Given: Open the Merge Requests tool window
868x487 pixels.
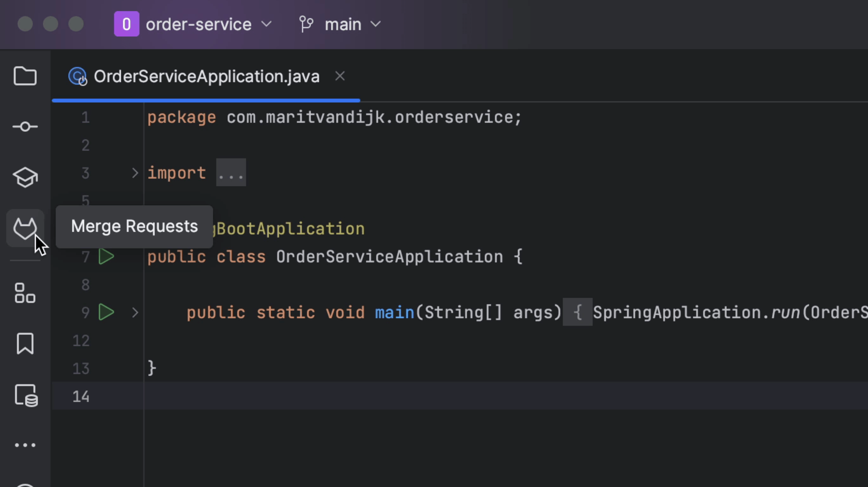Looking at the screenshot, I should pos(25,228).
